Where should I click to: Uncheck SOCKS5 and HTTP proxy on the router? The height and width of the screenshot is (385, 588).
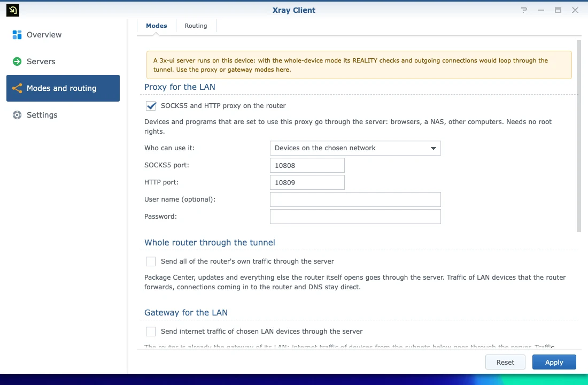tap(151, 106)
